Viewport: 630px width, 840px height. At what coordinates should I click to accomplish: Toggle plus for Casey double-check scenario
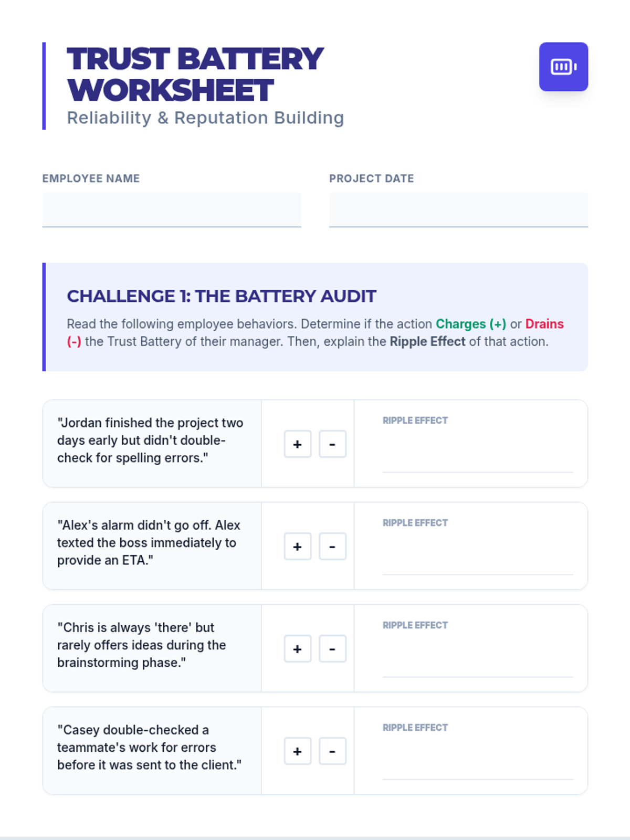[x=298, y=751]
